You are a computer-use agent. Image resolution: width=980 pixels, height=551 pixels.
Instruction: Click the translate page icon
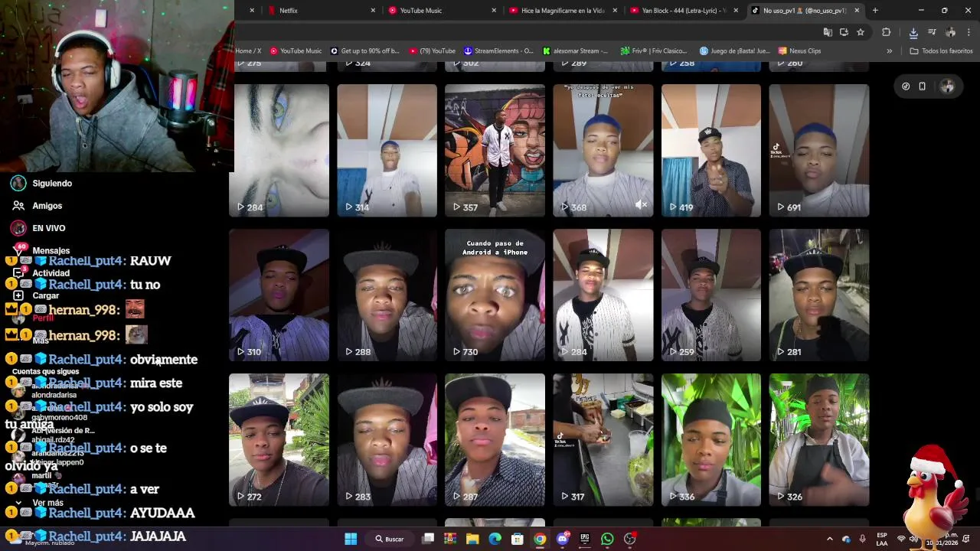828,32
